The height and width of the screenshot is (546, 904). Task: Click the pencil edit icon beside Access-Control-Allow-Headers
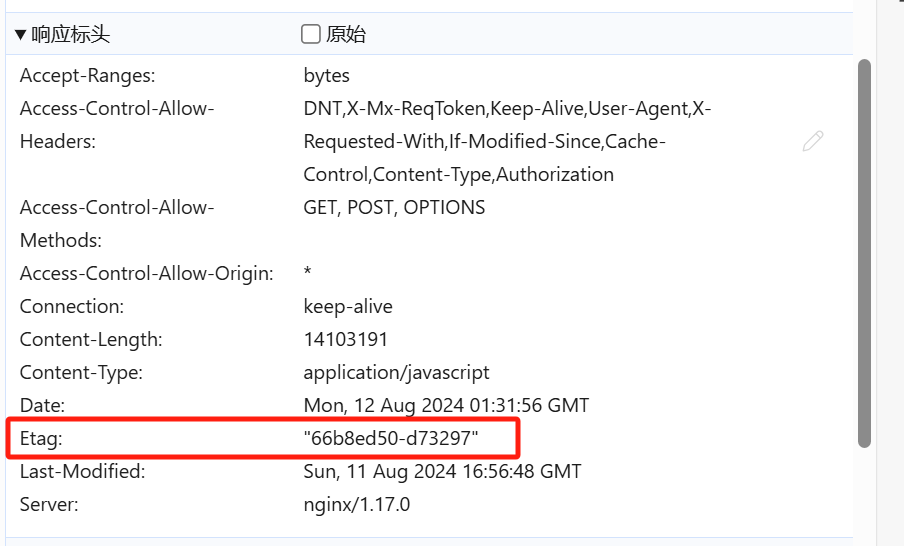coord(813,141)
